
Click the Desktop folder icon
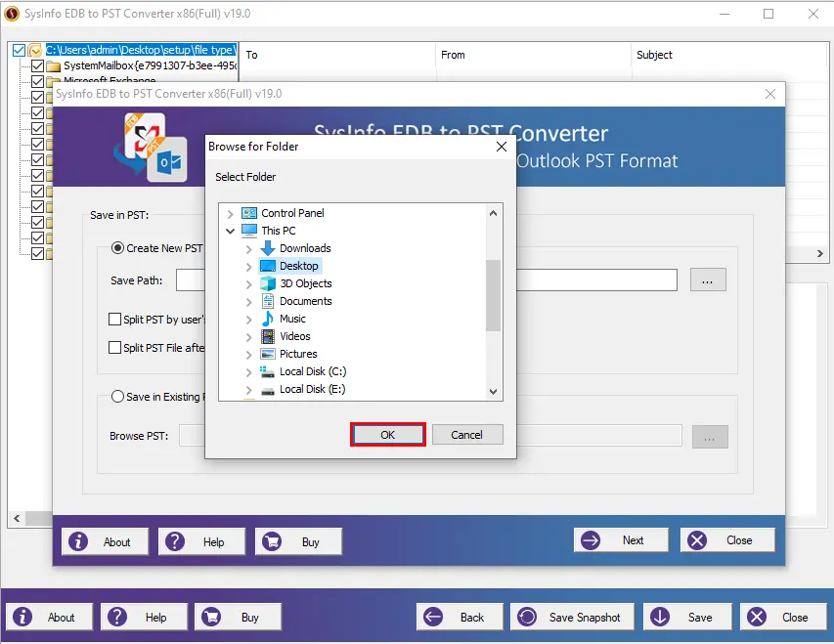(268, 266)
